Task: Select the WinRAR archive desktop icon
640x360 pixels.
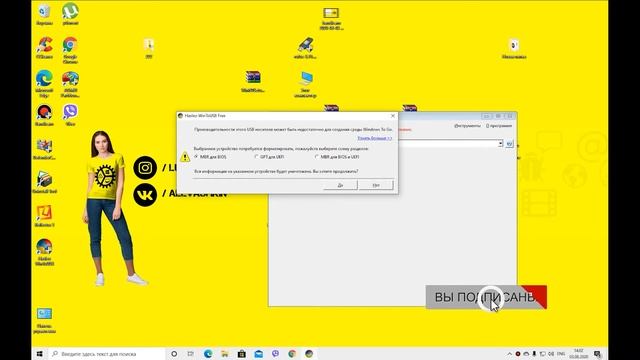Action: (x=253, y=82)
